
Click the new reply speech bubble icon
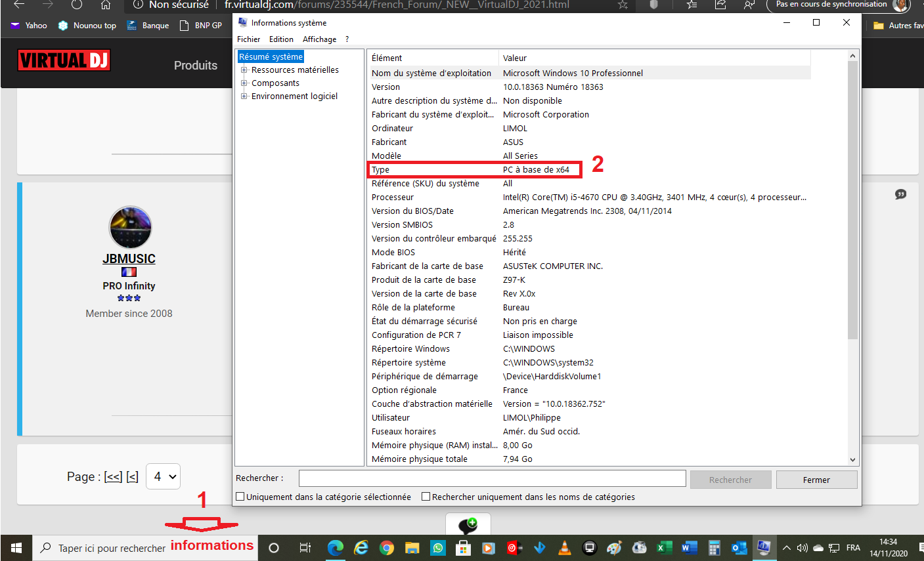[468, 525]
